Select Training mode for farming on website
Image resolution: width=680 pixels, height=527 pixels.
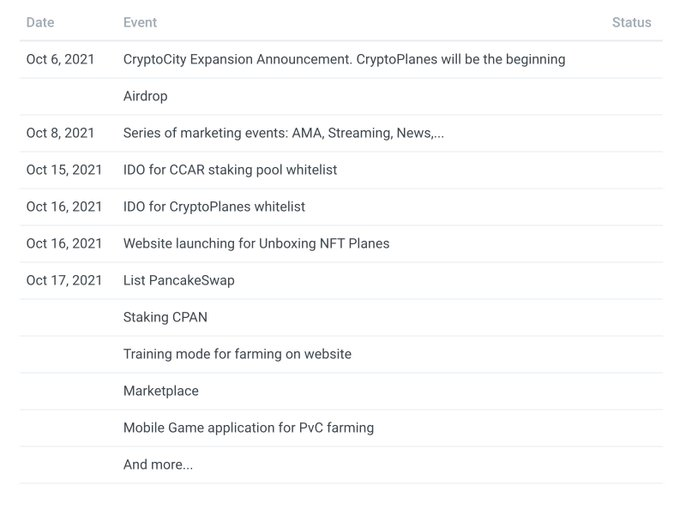pos(237,354)
